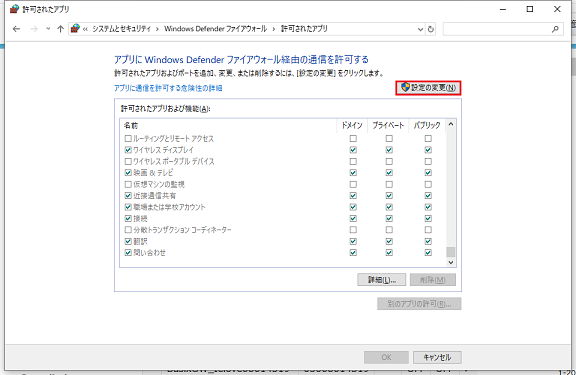
Task: Expand the breadcrumb overflow chevron «
Action: [85, 29]
